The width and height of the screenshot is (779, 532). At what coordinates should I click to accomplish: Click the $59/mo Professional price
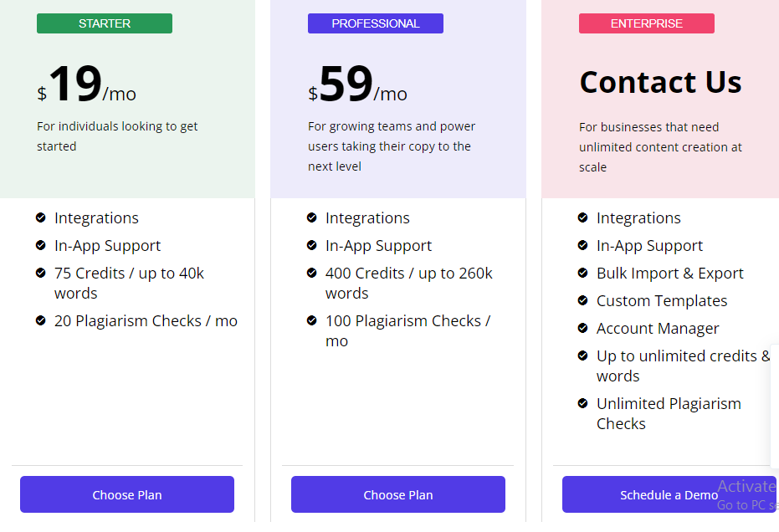[x=358, y=85]
